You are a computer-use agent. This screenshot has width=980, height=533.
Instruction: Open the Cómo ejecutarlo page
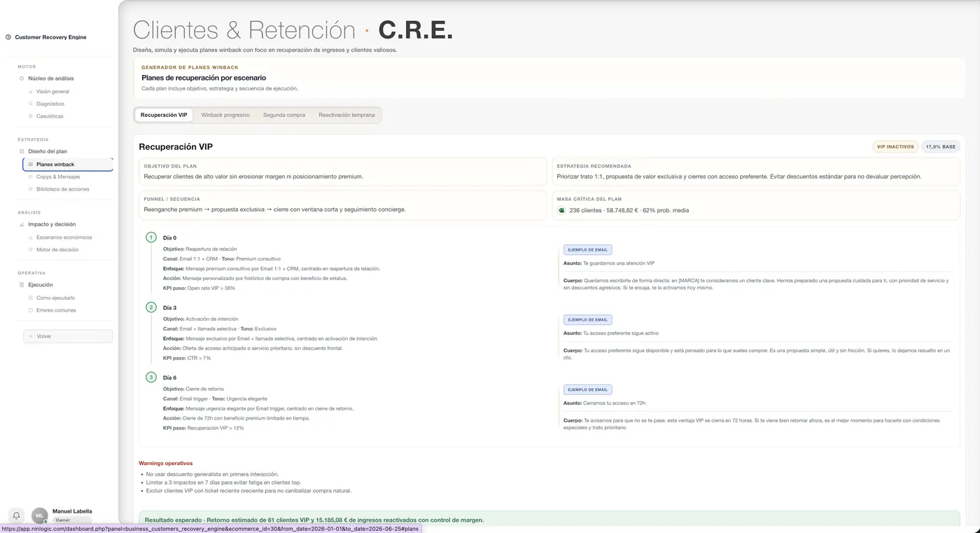pyautogui.click(x=56, y=298)
